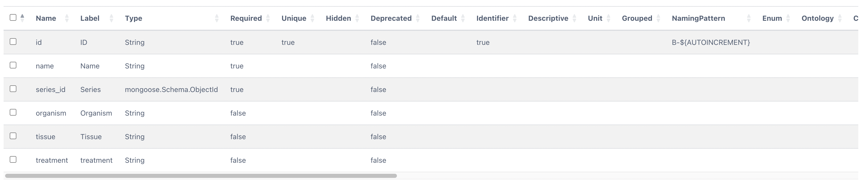Click the organism name cell
Screen dimensions: 868x183
coord(51,113)
